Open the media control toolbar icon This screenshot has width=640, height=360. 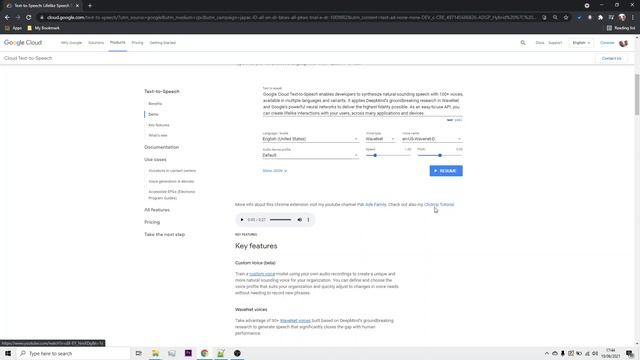tap(611, 18)
